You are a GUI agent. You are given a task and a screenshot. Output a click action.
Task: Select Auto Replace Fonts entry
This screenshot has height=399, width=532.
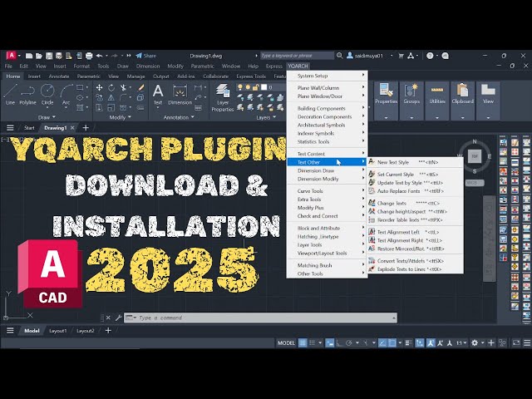pyautogui.click(x=416, y=191)
